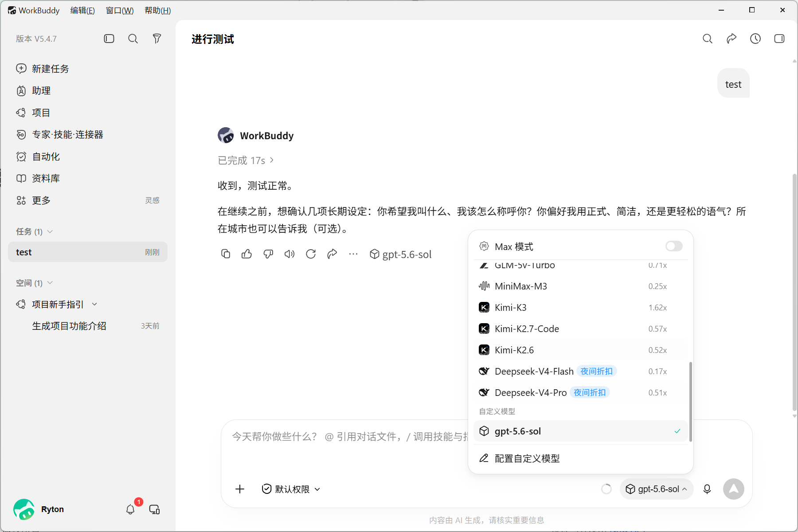Image resolution: width=798 pixels, height=532 pixels.
Task: Select MiniMax-M3 model
Action: pos(580,286)
